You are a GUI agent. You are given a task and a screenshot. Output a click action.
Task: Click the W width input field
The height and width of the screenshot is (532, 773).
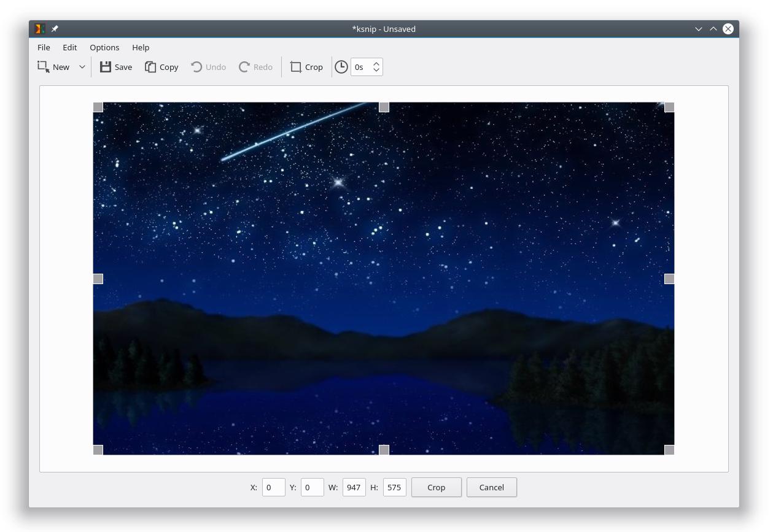click(x=354, y=487)
